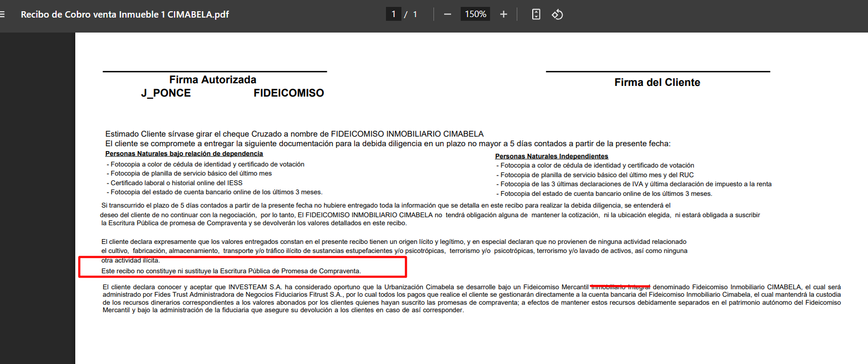Click the 'Estimado Cliente sírvase girar' line
868x364 pixels.
point(294,134)
